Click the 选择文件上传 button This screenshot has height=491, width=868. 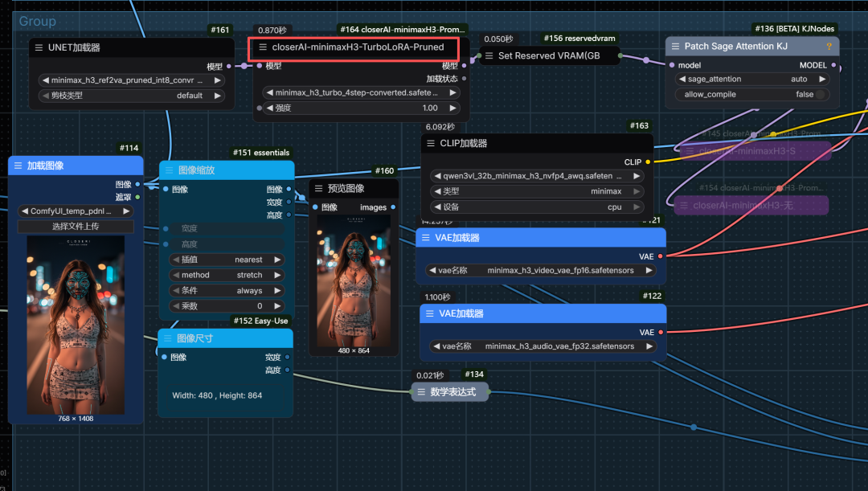tap(76, 227)
